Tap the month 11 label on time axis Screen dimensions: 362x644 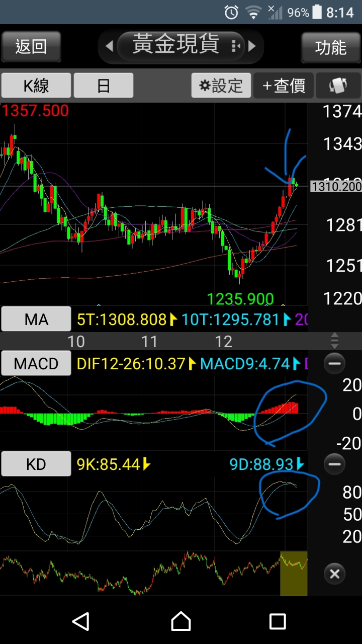(x=149, y=342)
